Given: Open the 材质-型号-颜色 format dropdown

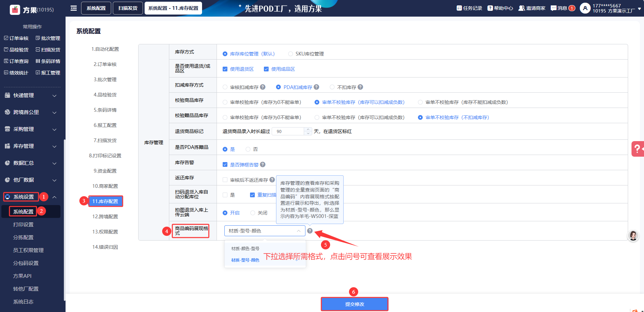Looking at the screenshot, I should pyautogui.click(x=265, y=231).
